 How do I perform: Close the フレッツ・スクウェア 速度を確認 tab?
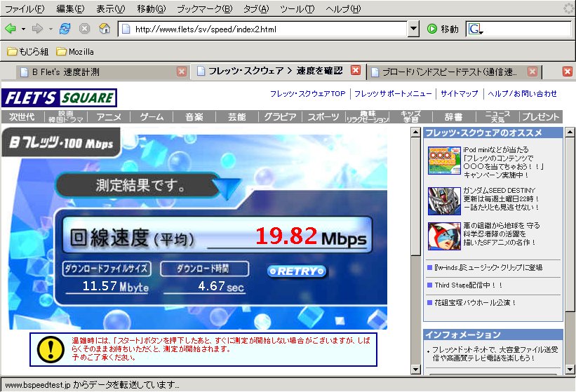click(356, 70)
